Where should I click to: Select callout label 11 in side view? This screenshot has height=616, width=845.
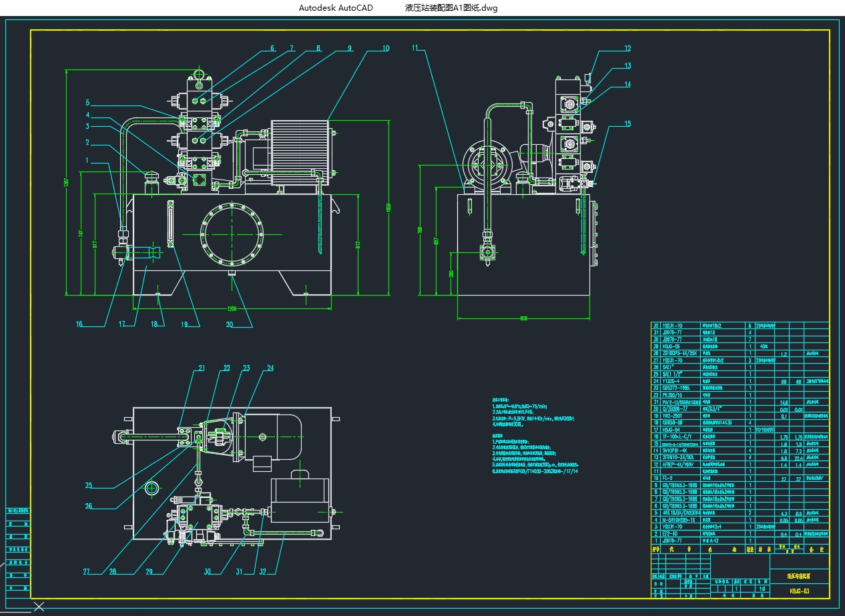[416, 48]
